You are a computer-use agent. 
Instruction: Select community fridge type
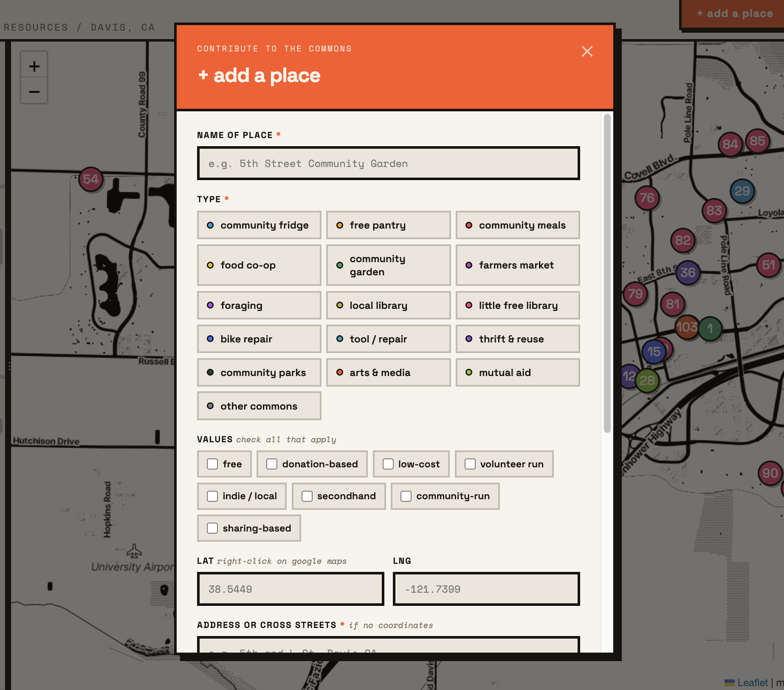pos(259,225)
